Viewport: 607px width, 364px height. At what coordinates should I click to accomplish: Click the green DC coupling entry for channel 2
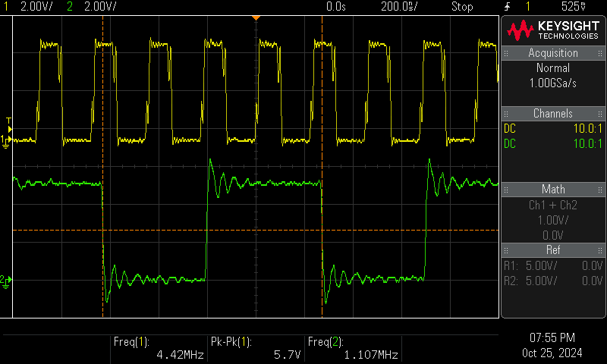click(x=509, y=143)
